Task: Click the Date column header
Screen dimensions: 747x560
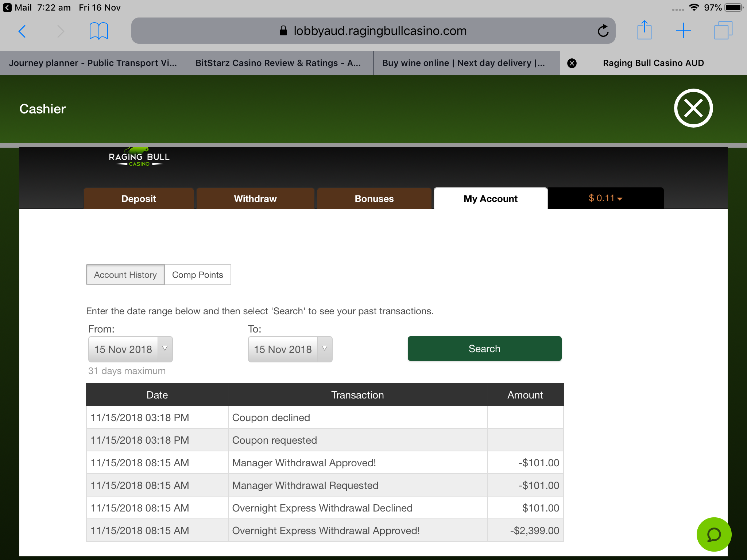Action: click(157, 395)
